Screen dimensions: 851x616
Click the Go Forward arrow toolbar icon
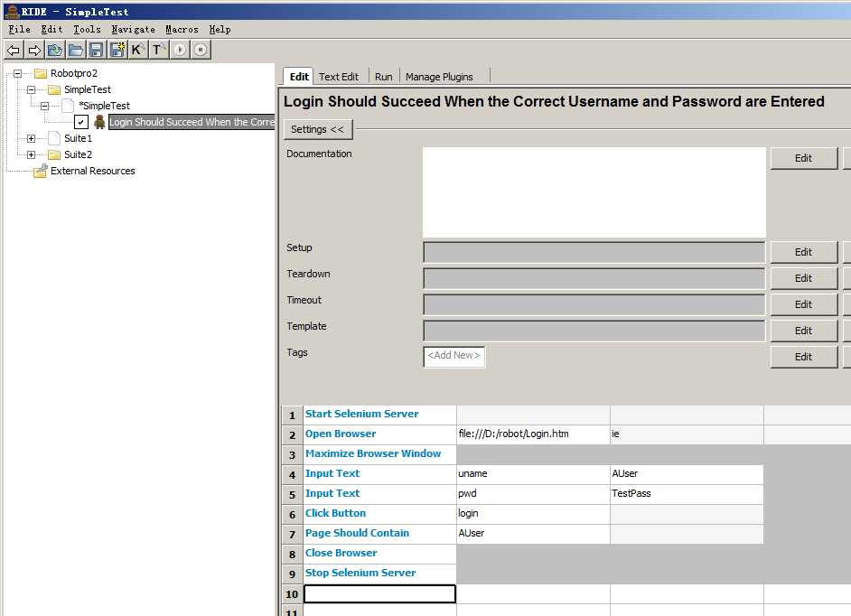tap(34, 51)
